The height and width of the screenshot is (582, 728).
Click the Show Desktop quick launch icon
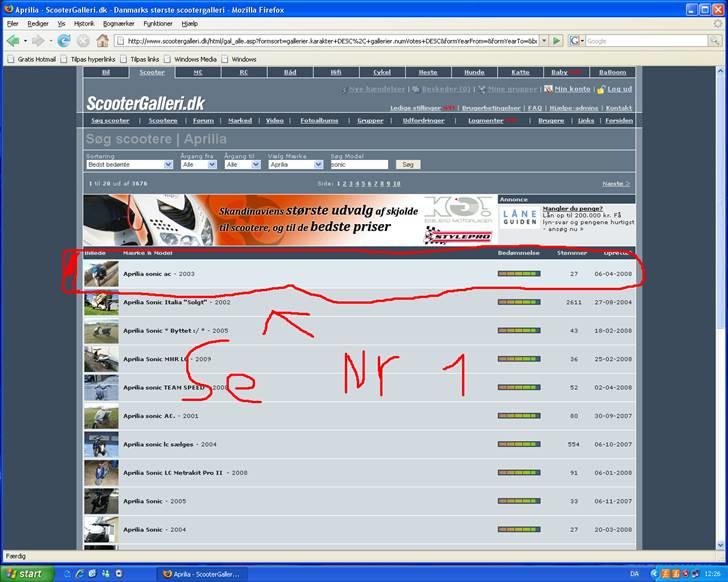pos(92,574)
